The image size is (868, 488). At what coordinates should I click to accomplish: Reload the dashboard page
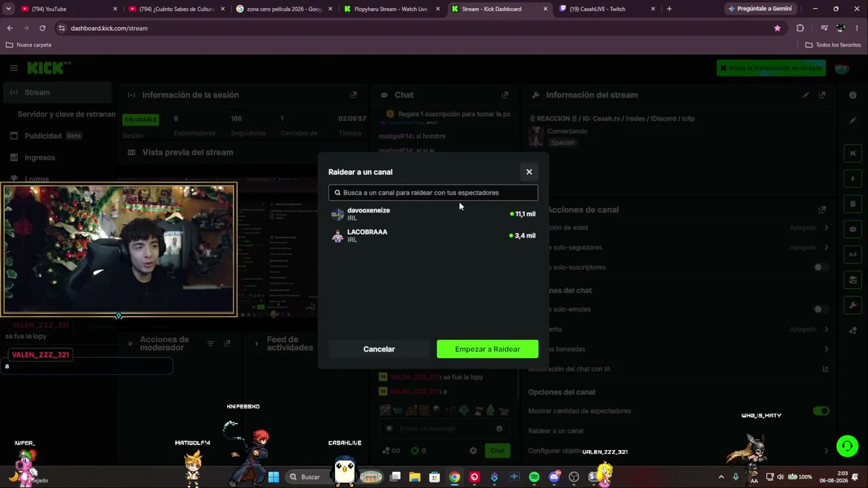42,28
